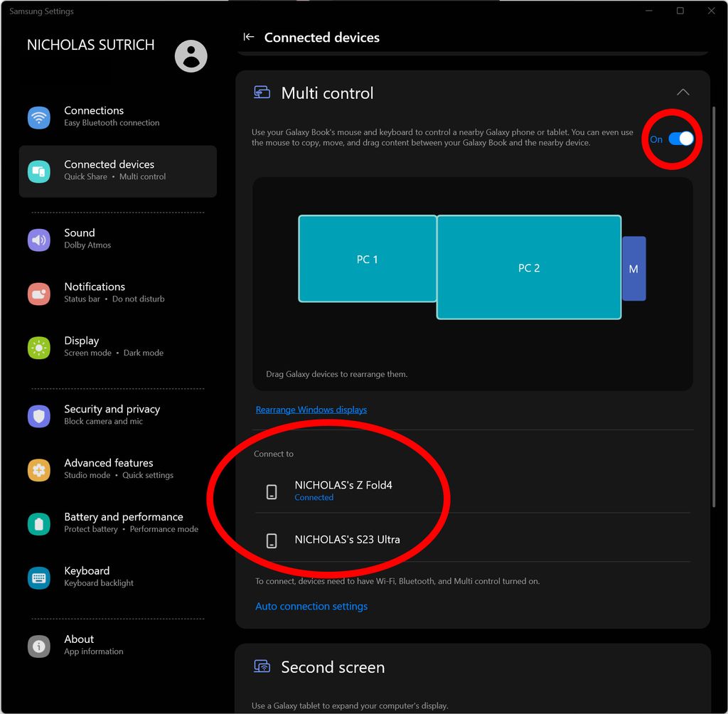Click Rearrange Windows displays
Viewport: 728px width, 714px height.
point(311,410)
